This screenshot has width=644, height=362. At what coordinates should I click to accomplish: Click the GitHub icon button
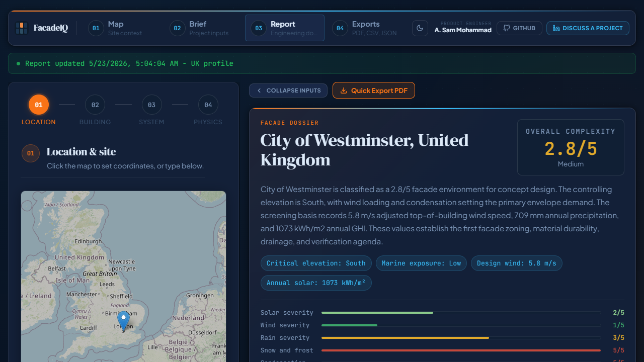click(x=519, y=28)
